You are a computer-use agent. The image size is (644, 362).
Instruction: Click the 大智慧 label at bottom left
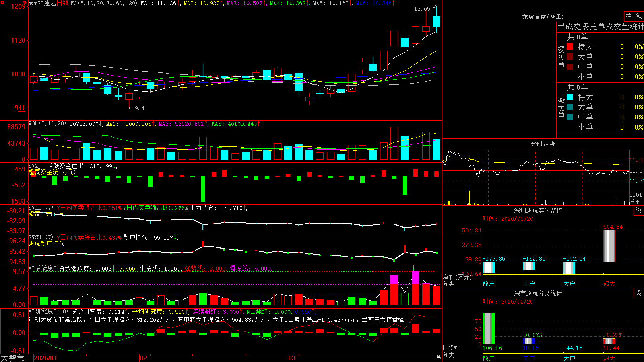12,358
